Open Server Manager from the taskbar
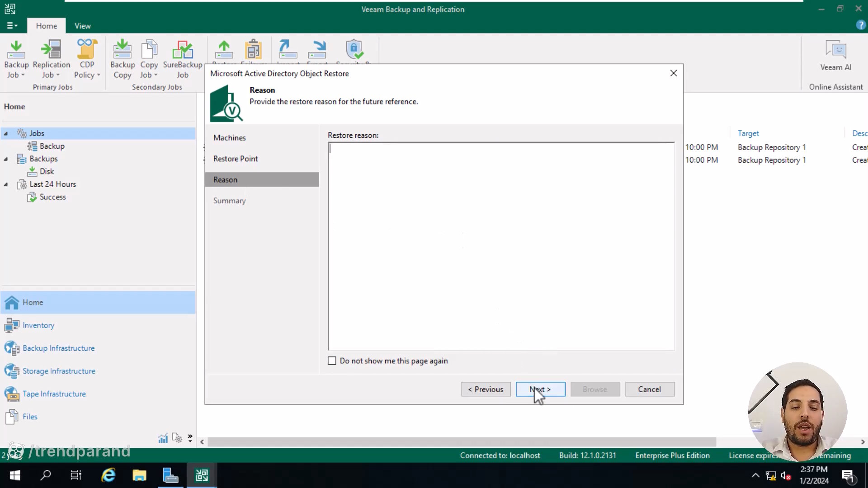 170,475
